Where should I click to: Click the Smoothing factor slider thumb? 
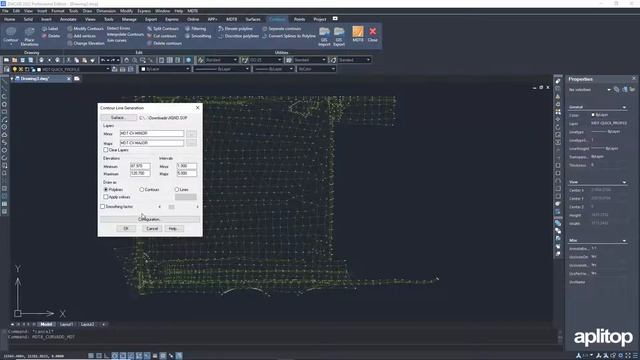pyautogui.click(x=171, y=207)
